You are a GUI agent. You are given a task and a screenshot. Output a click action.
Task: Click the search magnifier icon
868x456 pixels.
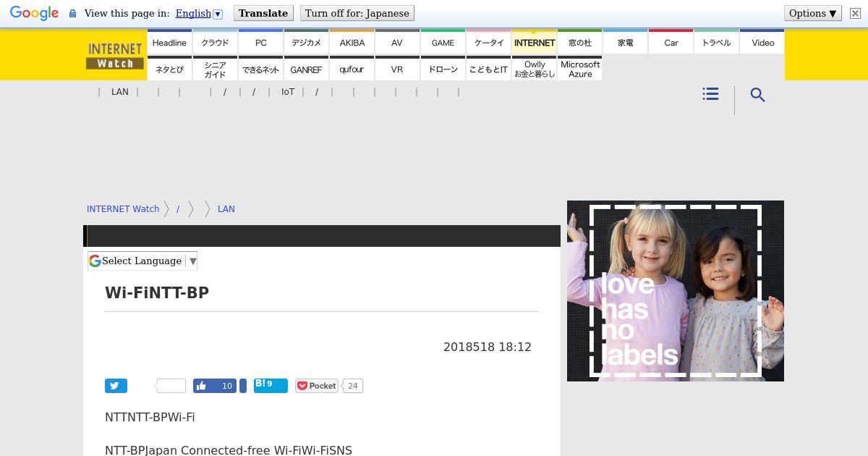tap(757, 95)
